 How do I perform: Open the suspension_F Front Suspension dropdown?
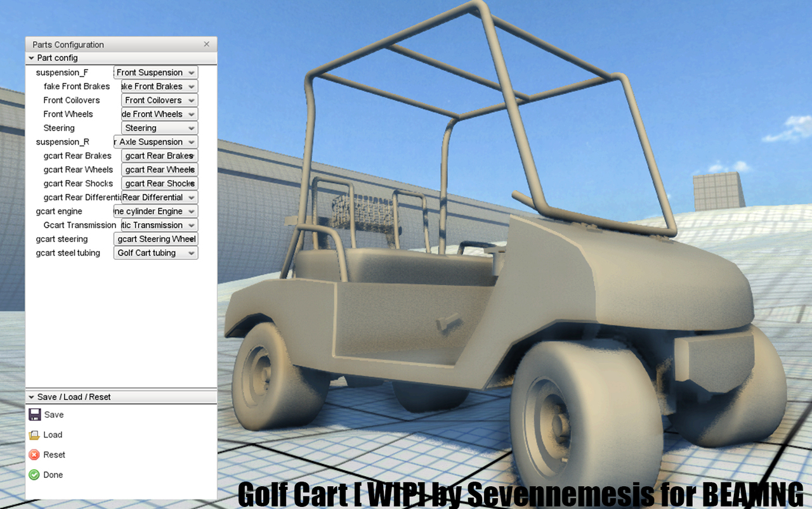pos(155,72)
